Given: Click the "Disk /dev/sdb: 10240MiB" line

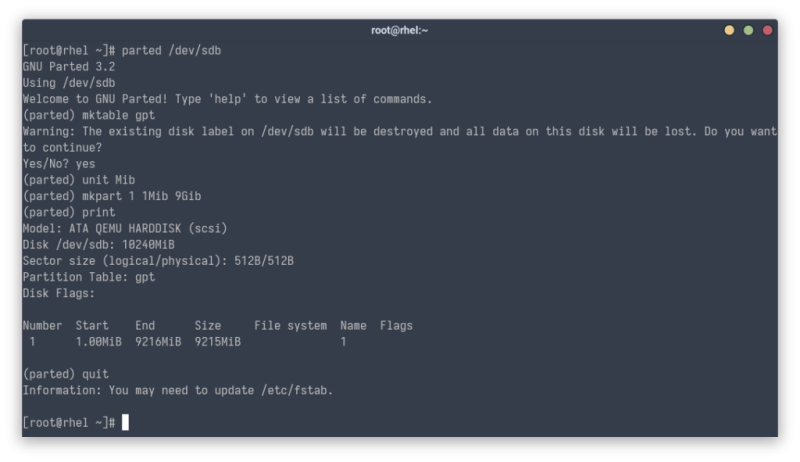Looking at the screenshot, I should coord(98,244).
